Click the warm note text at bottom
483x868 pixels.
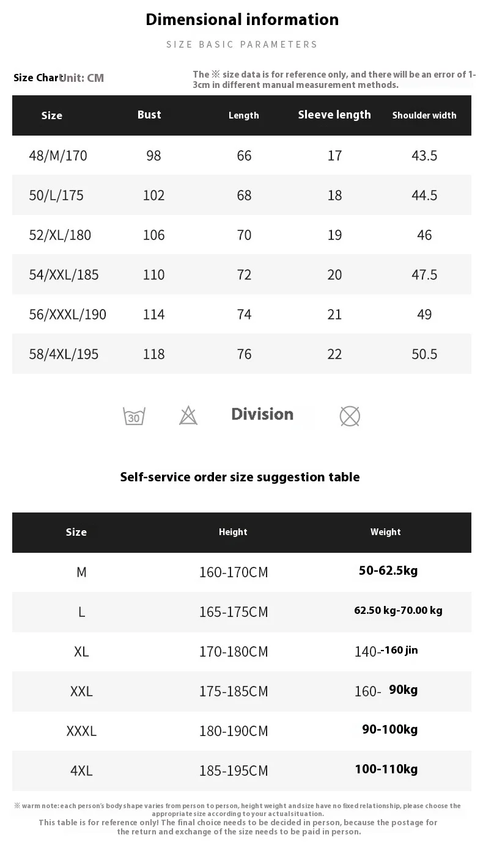(x=238, y=810)
